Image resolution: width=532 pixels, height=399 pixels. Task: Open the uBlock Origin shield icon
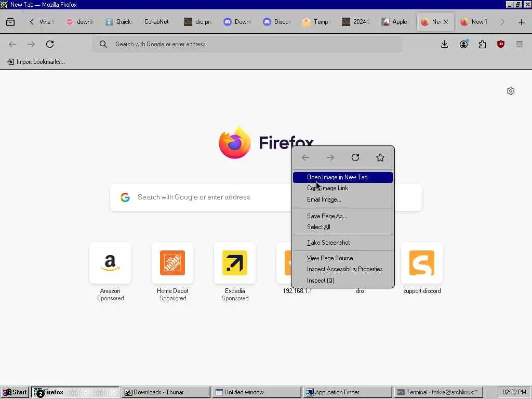(501, 44)
